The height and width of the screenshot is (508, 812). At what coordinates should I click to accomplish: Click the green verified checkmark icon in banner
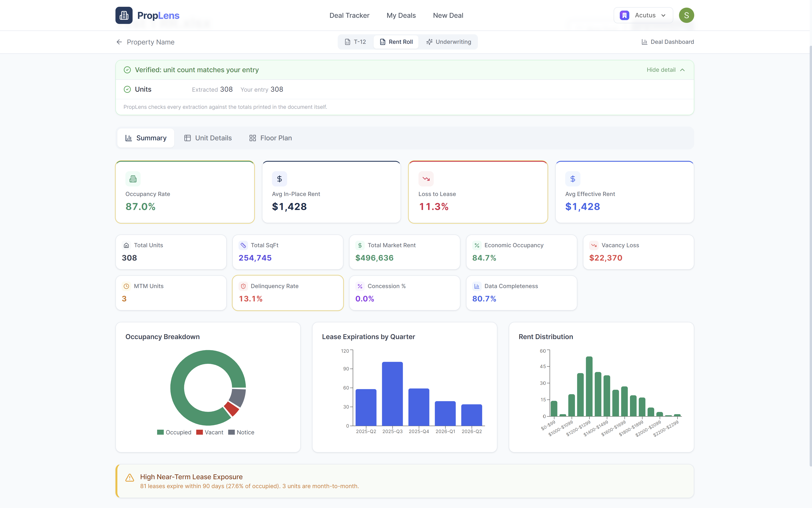[127, 70]
